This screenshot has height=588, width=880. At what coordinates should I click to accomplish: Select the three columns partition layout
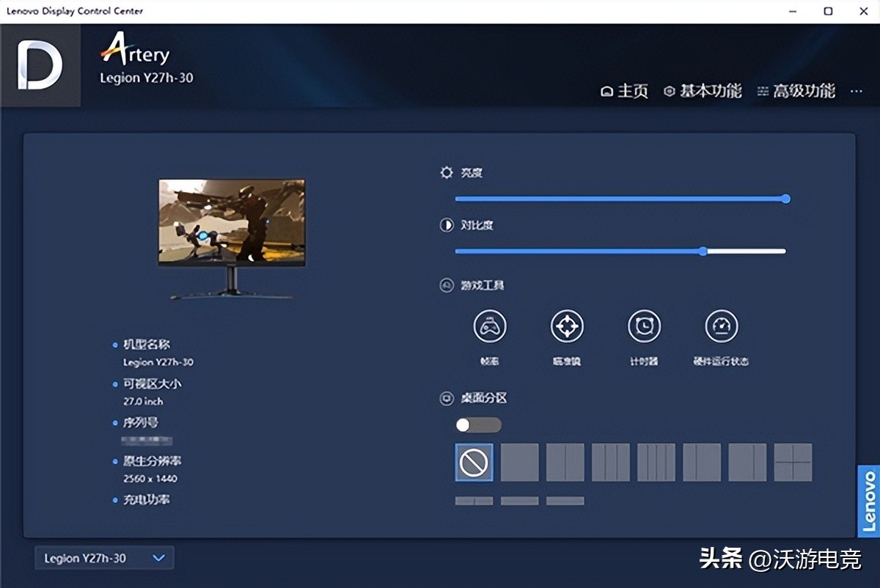click(611, 463)
